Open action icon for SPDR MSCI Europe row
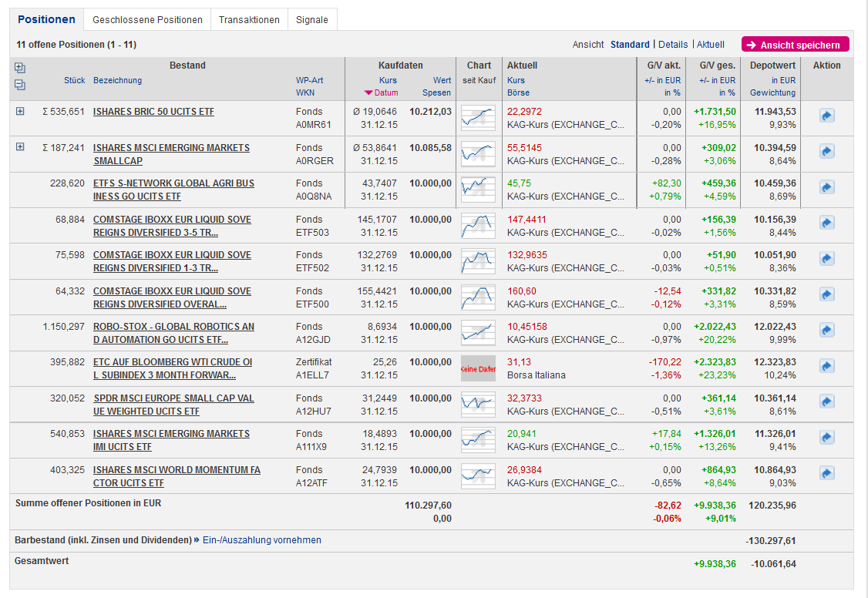This screenshot has height=598, width=868. tap(826, 402)
